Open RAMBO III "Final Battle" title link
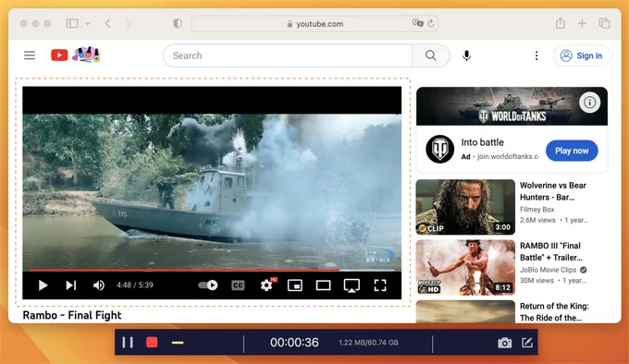Viewport: 629px width, 364px height. [x=550, y=251]
